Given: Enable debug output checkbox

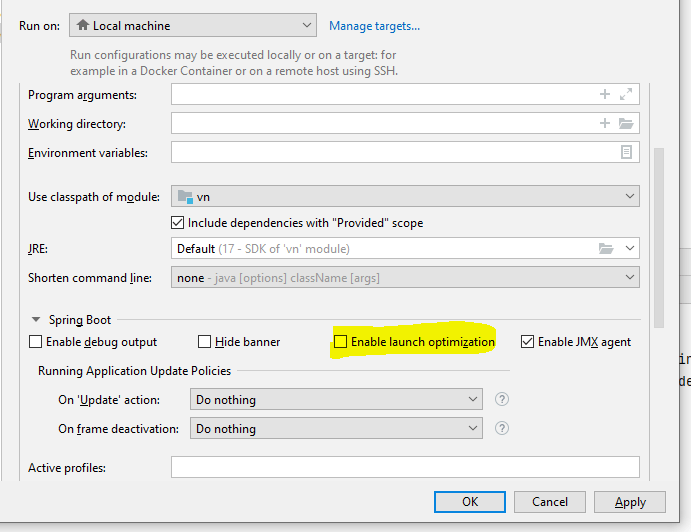Looking at the screenshot, I should 35,342.
